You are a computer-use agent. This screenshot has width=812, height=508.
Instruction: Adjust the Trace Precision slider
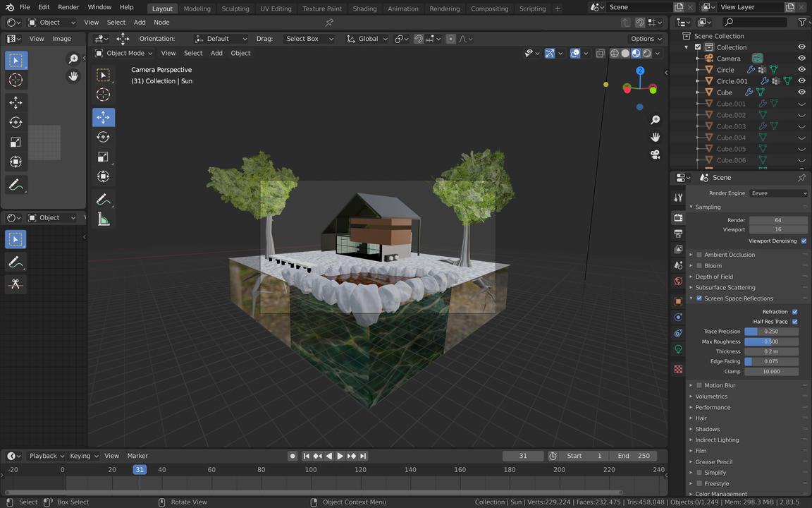pos(771,332)
